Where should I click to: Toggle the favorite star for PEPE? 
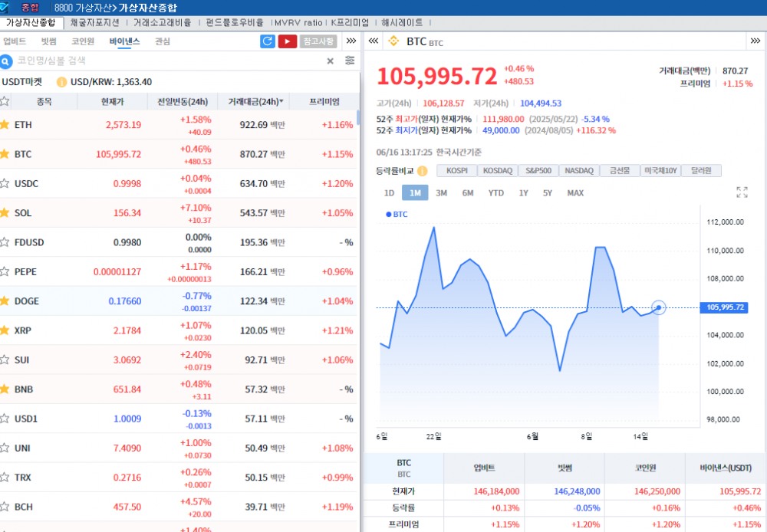point(5,271)
